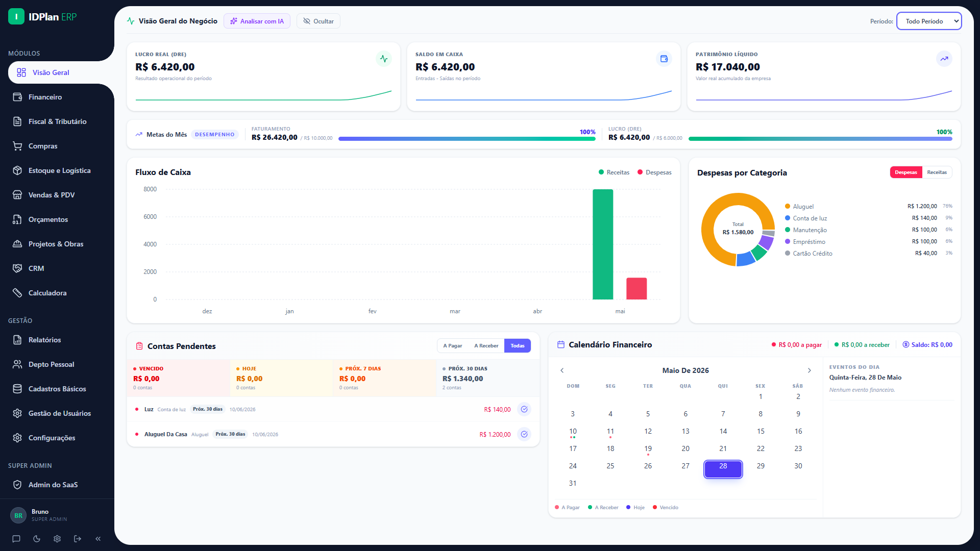The image size is (980, 551).
Task: Click the Cartão Crédito legend entry
Action: (x=813, y=254)
